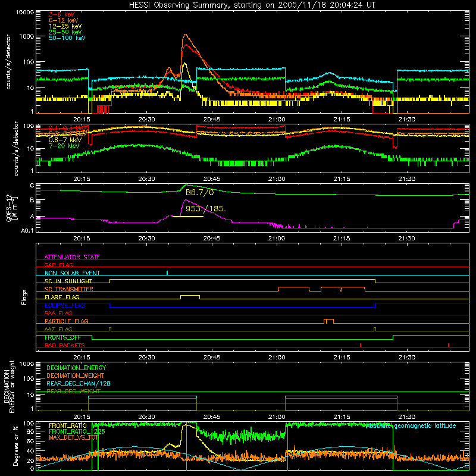Click the first BAD_PACKETS red tick near 21:19

[x=361, y=345]
